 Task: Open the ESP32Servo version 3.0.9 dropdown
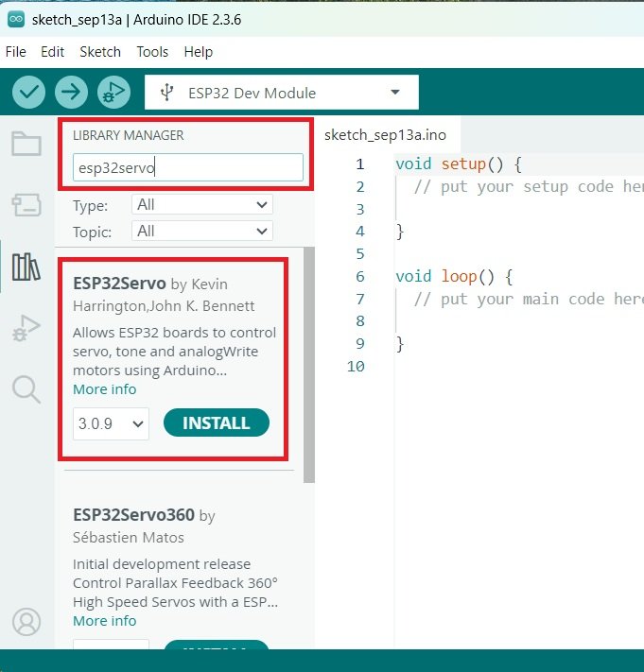click(111, 423)
